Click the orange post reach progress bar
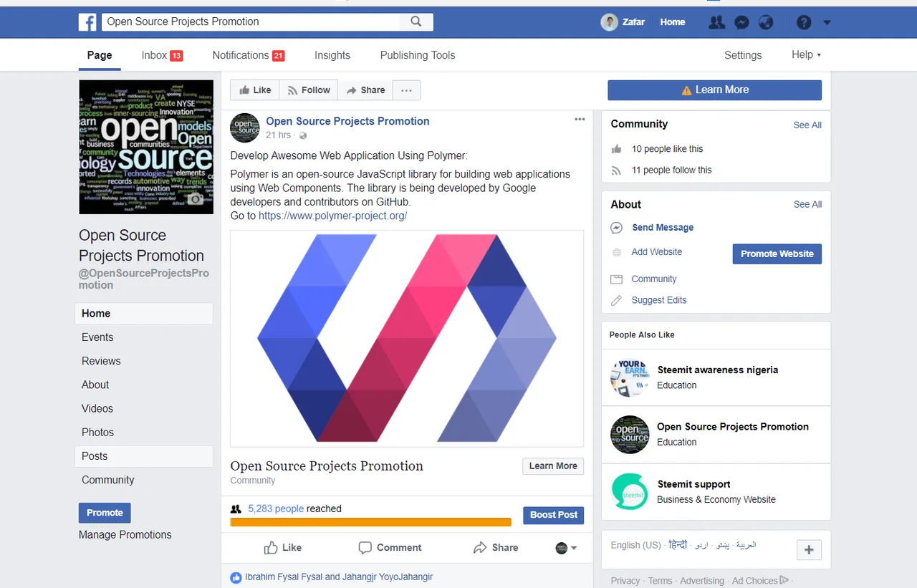The image size is (917, 588). pos(371,522)
